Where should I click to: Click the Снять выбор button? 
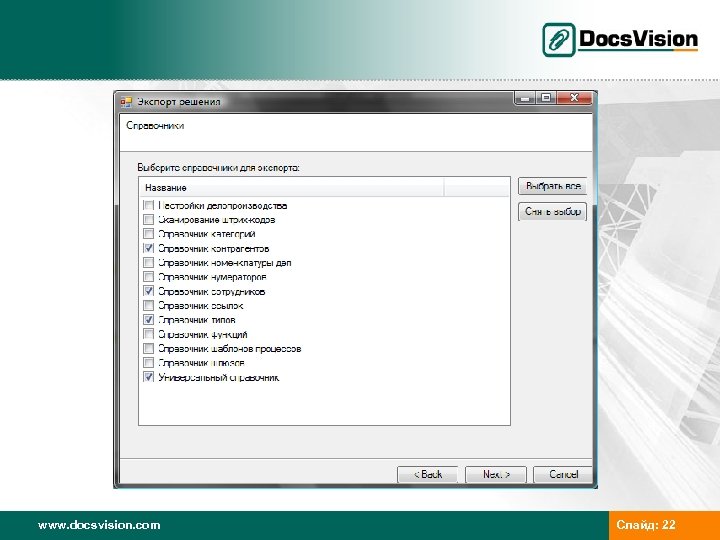click(x=553, y=212)
